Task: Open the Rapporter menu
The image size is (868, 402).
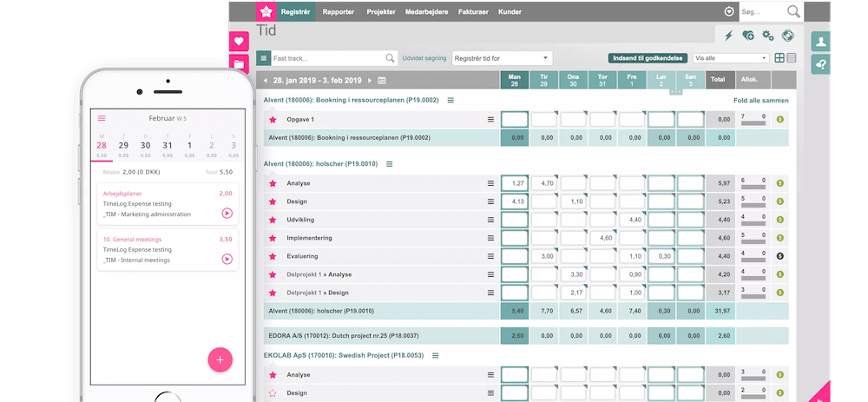Action: tap(338, 12)
